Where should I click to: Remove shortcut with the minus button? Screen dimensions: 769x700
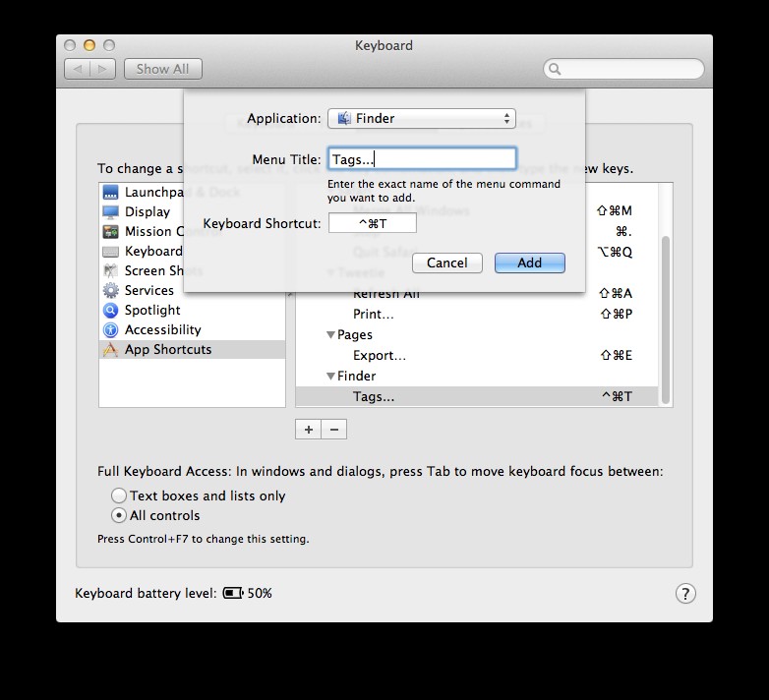pos(334,430)
